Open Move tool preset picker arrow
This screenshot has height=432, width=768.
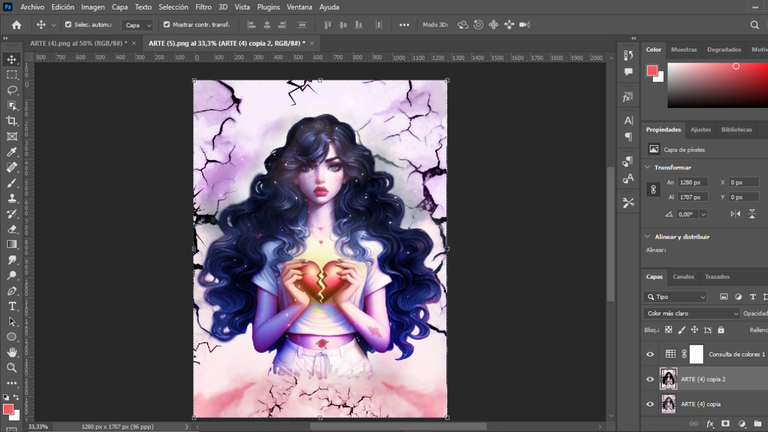pyautogui.click(x=53, y=25)
